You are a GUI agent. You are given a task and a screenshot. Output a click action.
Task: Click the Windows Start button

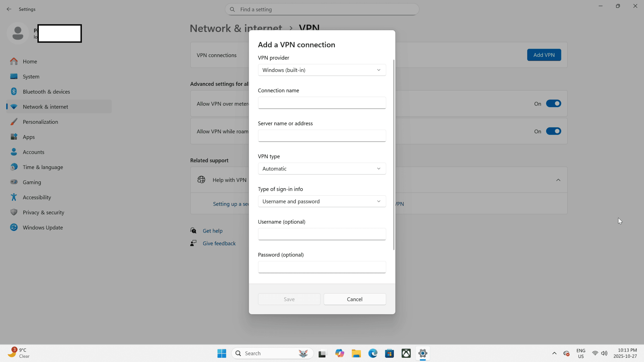pos(222,353)
